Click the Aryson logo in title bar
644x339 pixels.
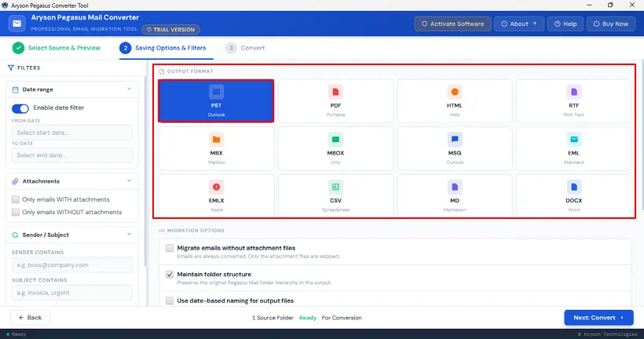point(5,5)
